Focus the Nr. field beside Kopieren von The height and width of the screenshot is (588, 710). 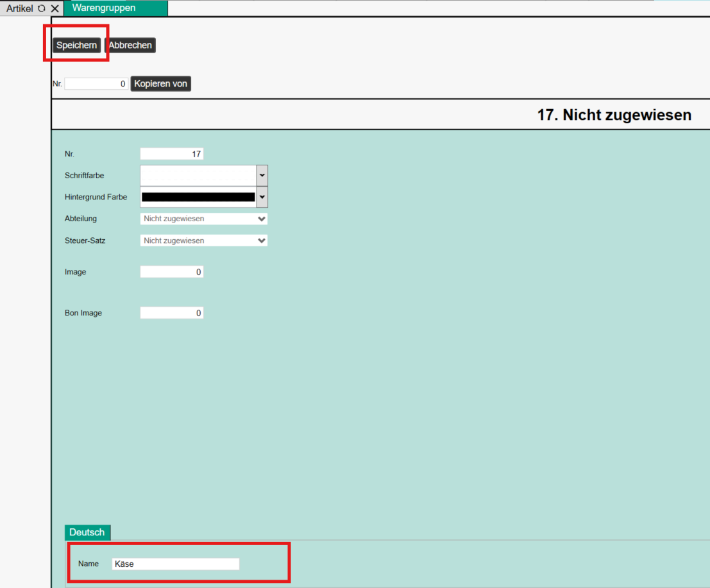96,84
